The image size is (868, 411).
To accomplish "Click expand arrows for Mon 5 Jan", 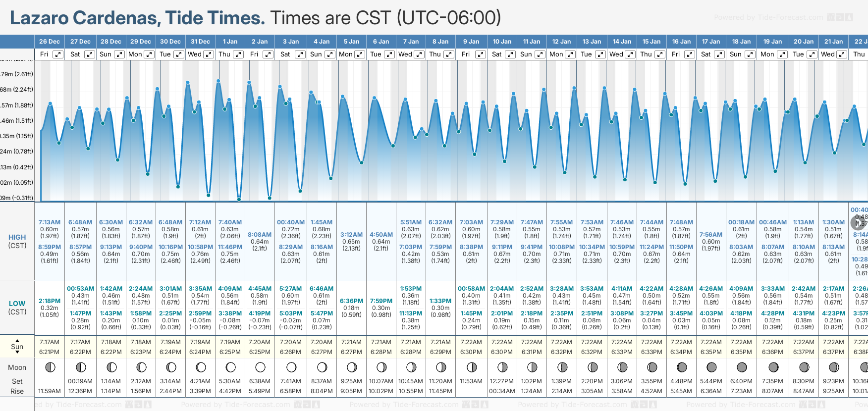I will pos(360,54).
